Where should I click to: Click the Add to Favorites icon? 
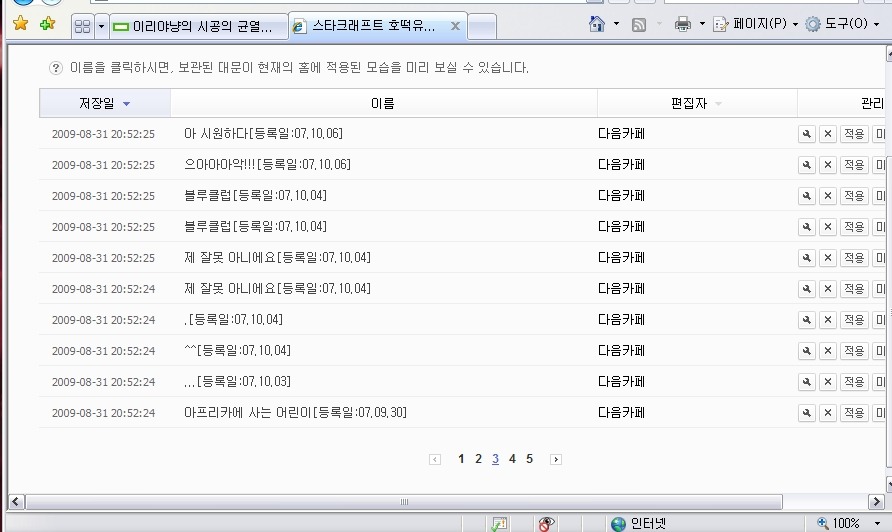[x=48, y=23]
